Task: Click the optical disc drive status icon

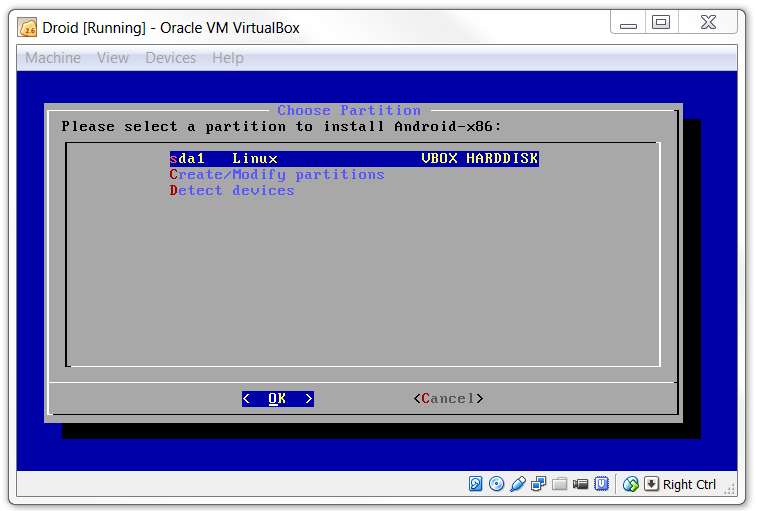Action: tap(496, 483)
